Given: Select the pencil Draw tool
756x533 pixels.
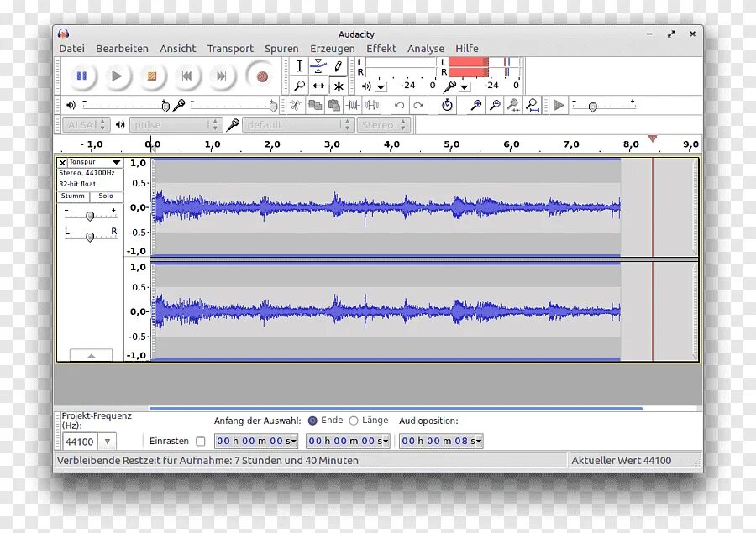Looking at the screenshot, I should (x=338, y=66).
